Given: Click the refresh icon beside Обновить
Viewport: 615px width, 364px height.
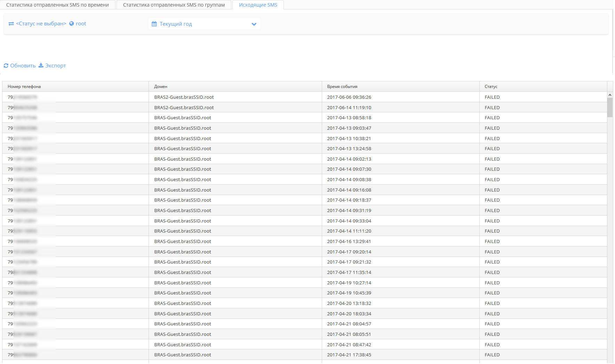Looking at the screenshot, I should (x=6, y=66).
